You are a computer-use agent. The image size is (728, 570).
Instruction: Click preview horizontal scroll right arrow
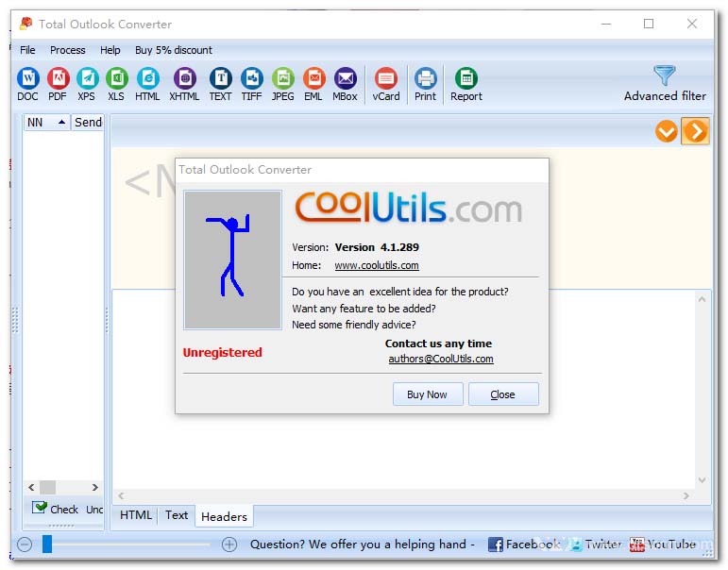pos(686,495)
